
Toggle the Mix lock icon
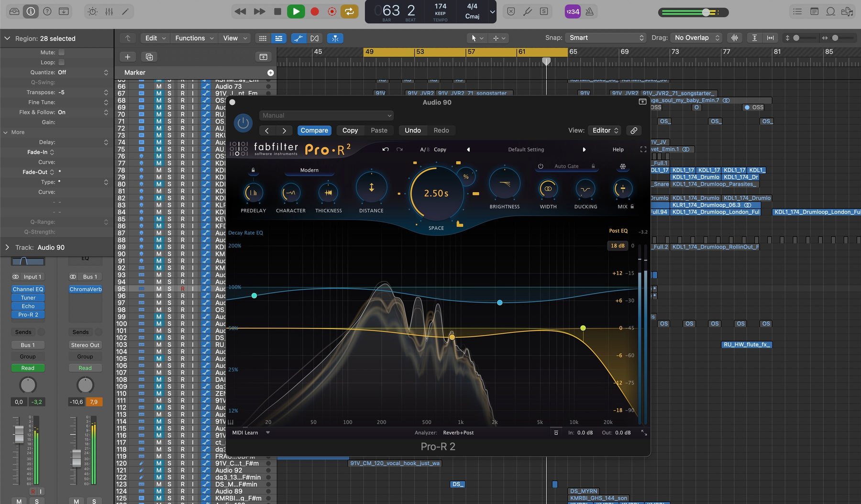632,207
